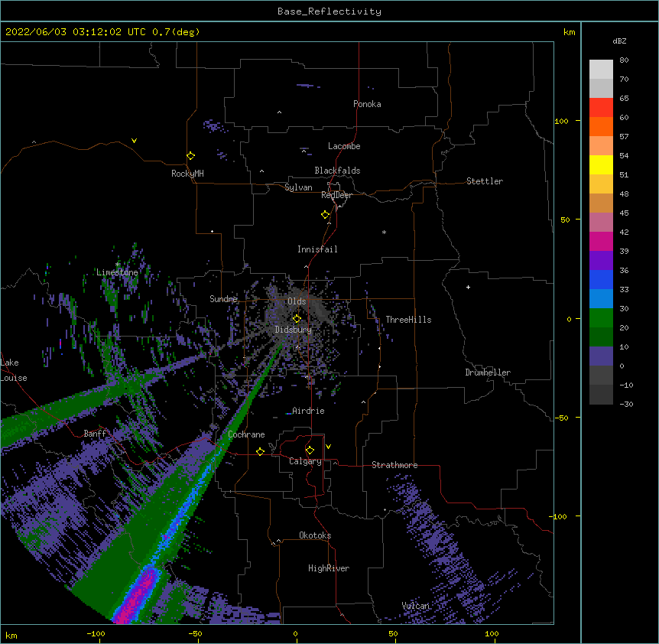Click the magenta high-reflectivity echo core
This screenshot has height=644, width=659.
tap(138, 597)
